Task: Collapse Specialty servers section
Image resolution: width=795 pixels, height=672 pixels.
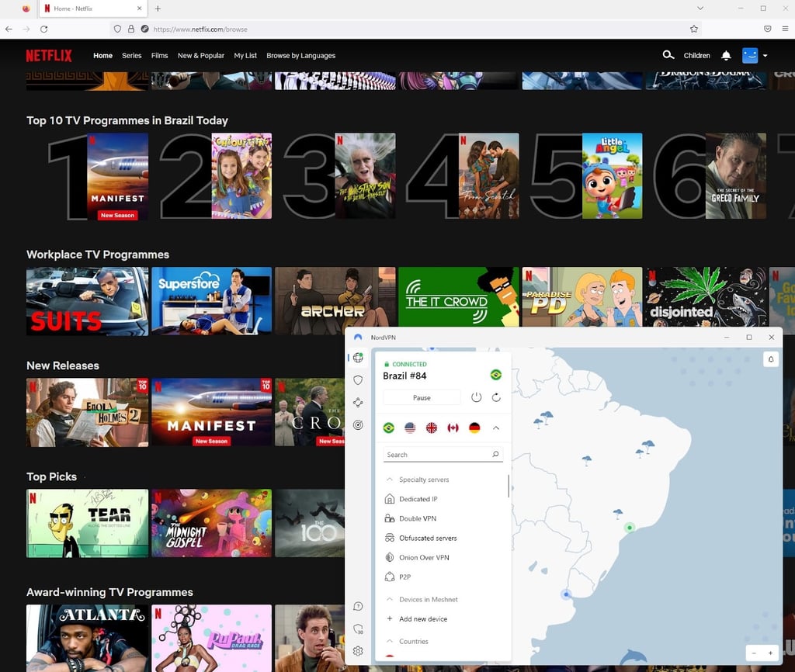Action: [390, 480]
